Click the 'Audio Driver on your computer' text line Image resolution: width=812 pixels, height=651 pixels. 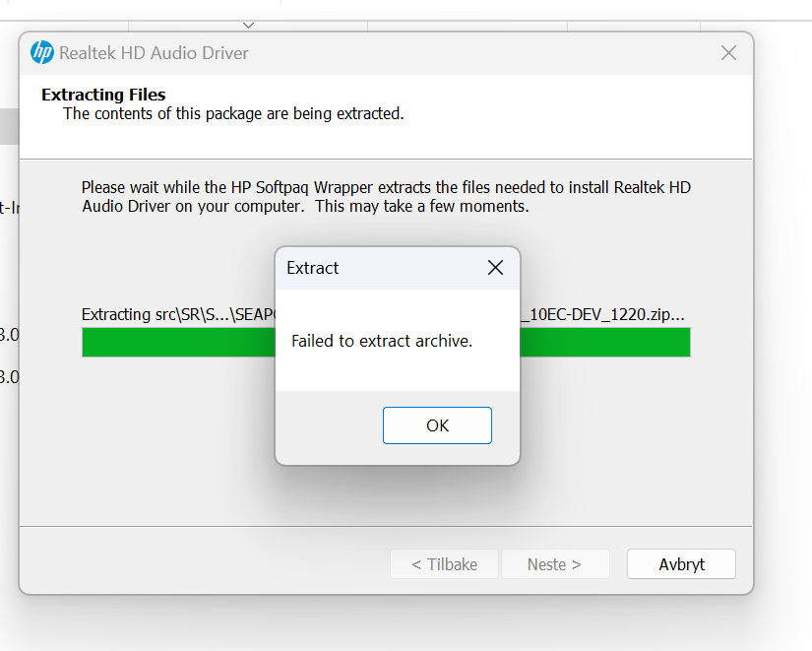coord(305,207)
